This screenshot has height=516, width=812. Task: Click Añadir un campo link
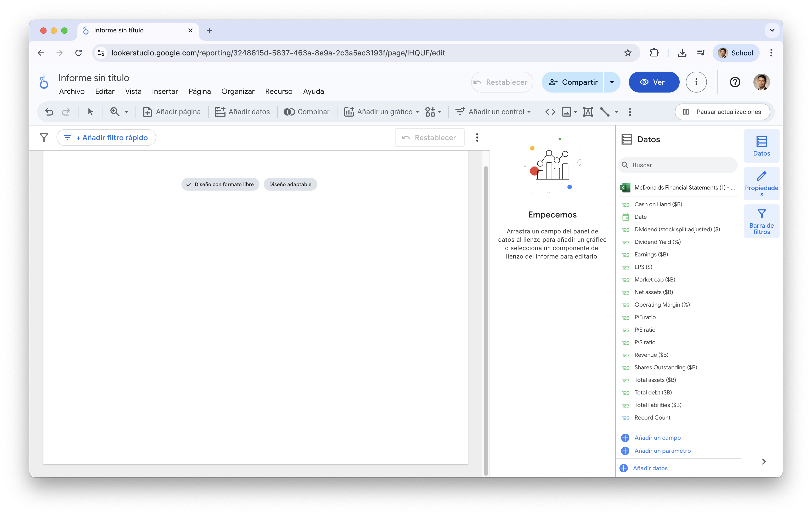(657, 438)
